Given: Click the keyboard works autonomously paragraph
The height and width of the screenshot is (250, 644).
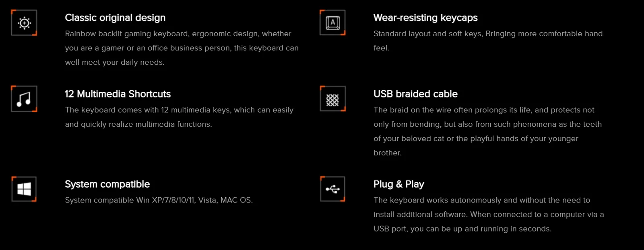Looking at the screenshot, I should click(x=489, y=215).
